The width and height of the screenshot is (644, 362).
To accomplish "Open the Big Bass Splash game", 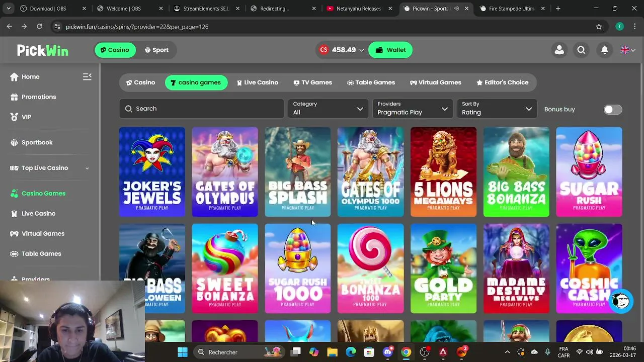I will [x=297, y=172].
